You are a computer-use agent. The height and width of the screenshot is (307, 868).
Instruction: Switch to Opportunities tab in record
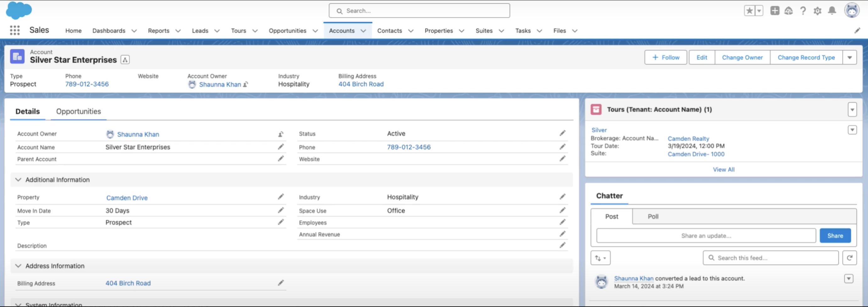79,111
